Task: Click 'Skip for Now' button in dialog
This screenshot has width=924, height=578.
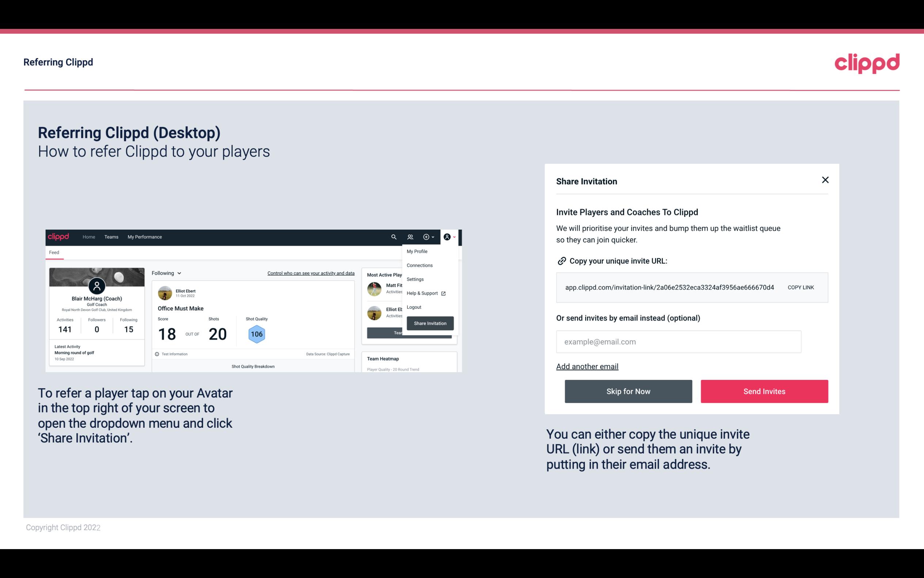Action: click(628, 391)
